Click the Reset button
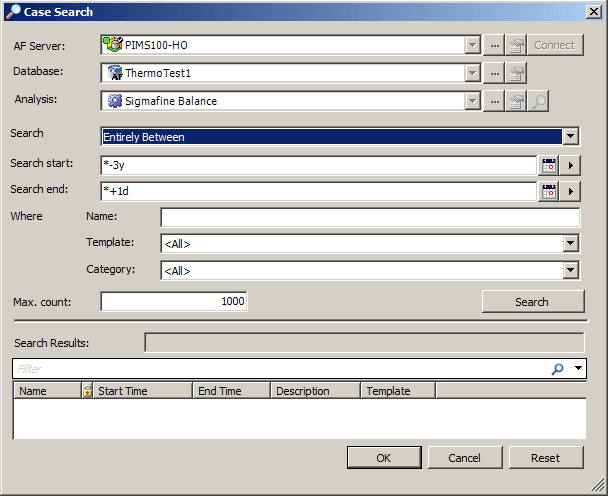This screenshot has width=608, height=496. (546, 458)
